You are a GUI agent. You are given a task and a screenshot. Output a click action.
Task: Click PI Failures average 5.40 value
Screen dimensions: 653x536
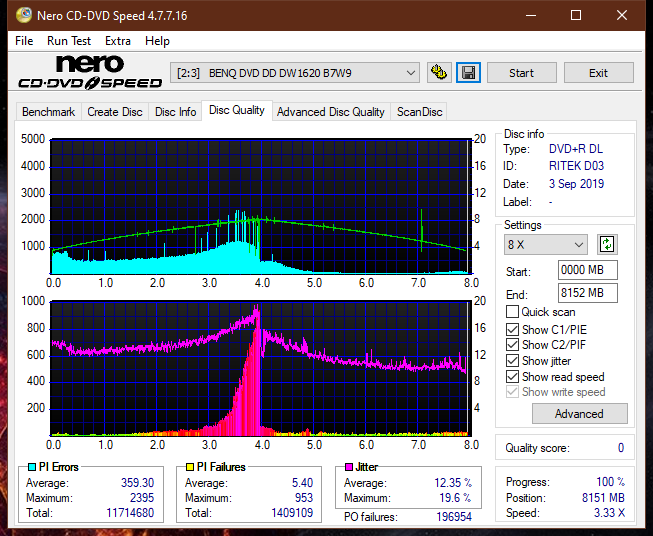point(302,483)
